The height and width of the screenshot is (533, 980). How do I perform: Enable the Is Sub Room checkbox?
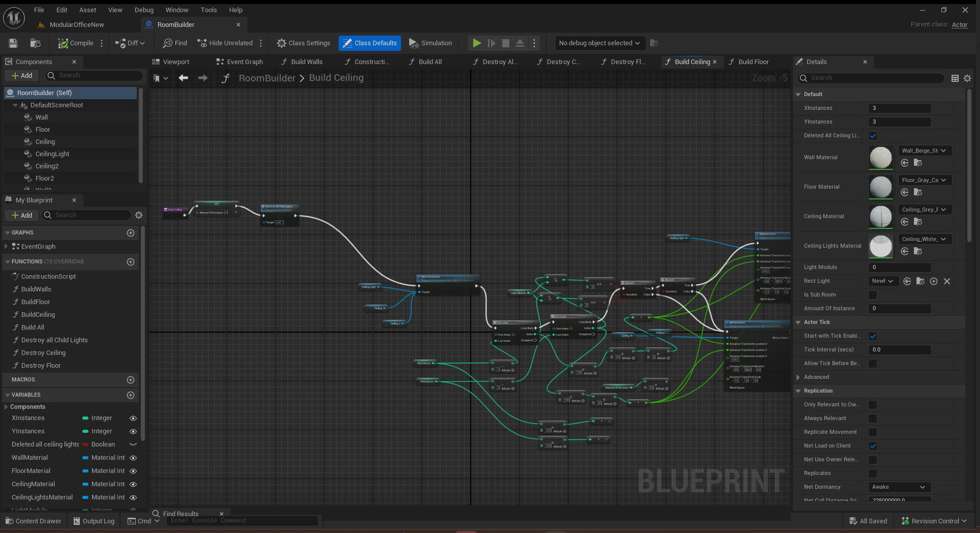(873, 295)
